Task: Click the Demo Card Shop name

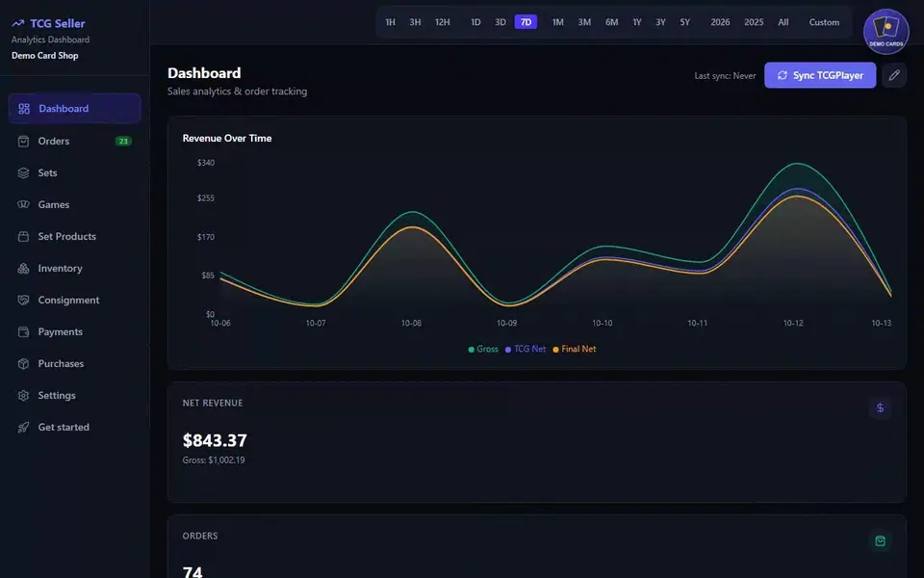Action: pos(45,56)
